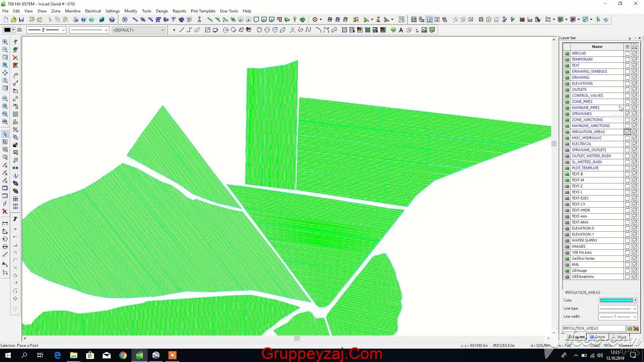Screen dimensions: 644x362
Task: Select the MAINLINE_PIPES layer row
Action: (597, 108)
